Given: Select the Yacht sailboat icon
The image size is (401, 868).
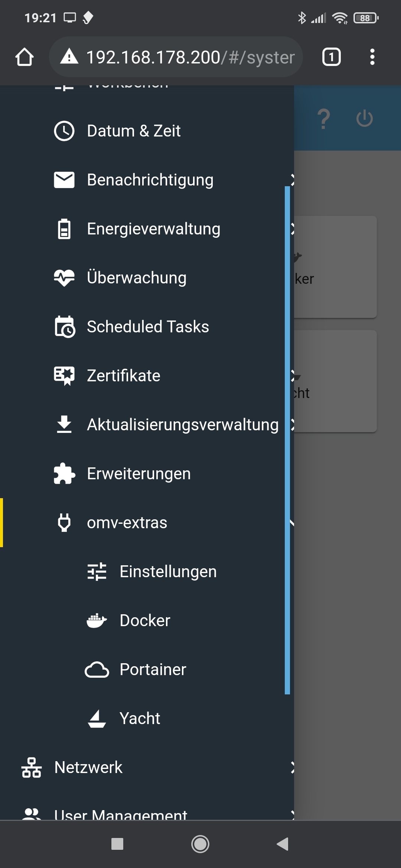Looking at the screenshot, I should 97,719.
